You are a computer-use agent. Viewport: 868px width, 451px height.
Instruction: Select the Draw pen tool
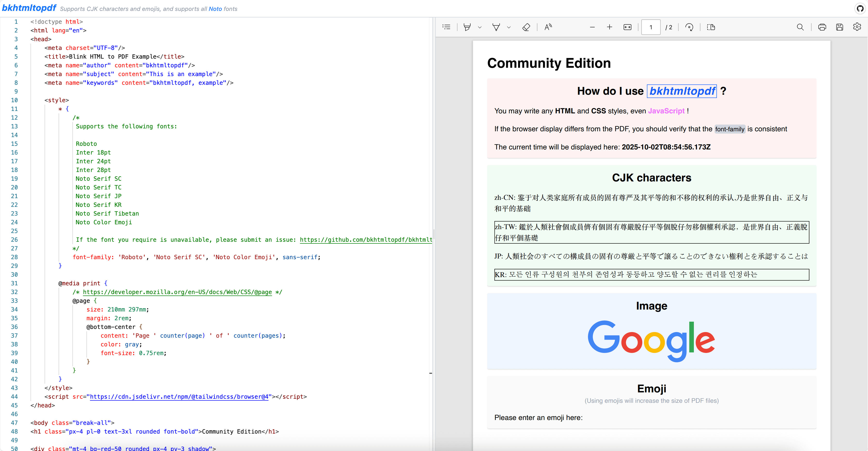[x=496, y=27]
